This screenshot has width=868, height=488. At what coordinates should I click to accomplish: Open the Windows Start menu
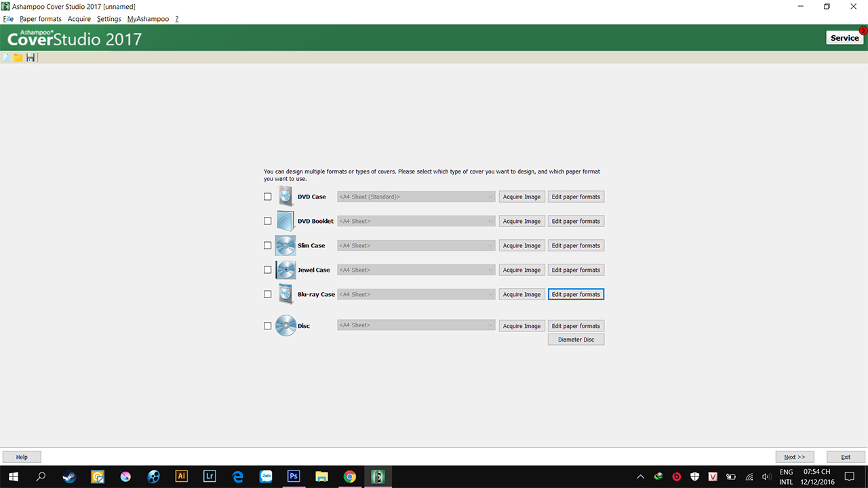(14, 476)
